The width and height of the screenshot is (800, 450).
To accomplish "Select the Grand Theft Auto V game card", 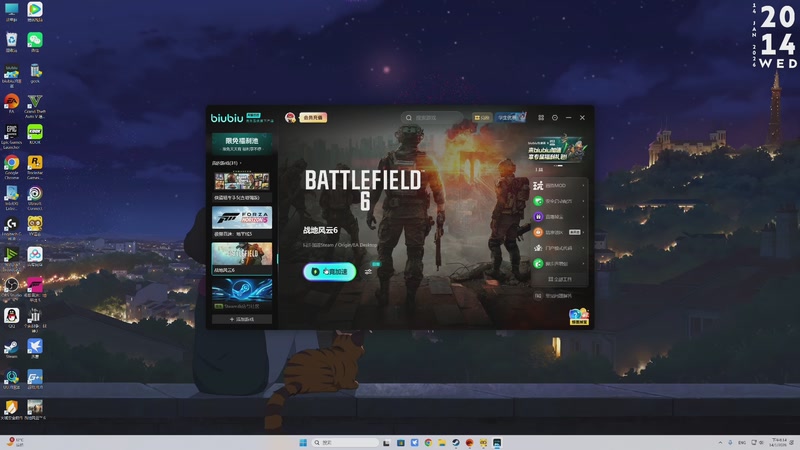I will tap(242, 186).
